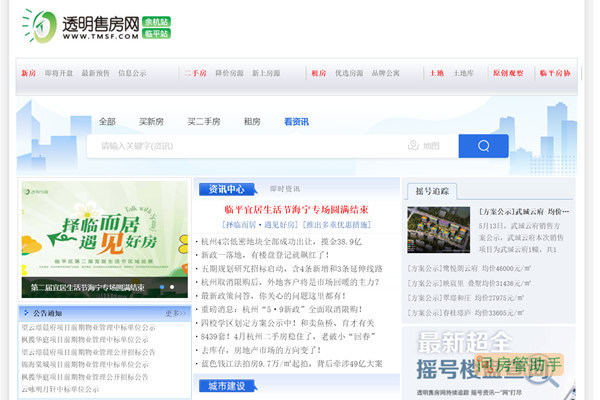
Task: Open news 蓝色钱江法拍房9.7万/㎡起拍
Action: point(292,364)
